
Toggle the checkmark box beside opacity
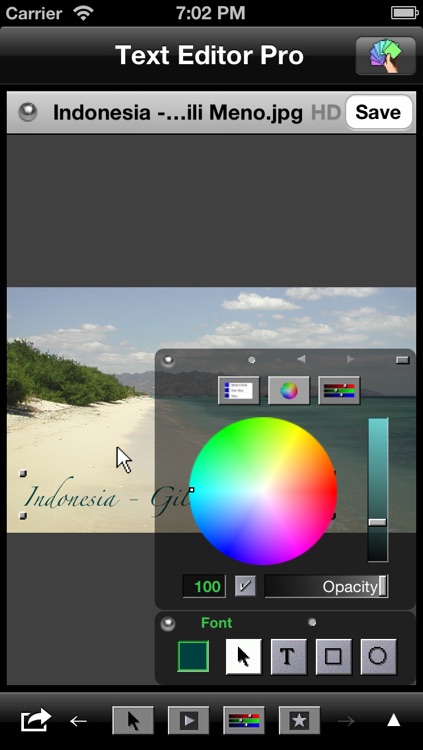coord(245,586)
